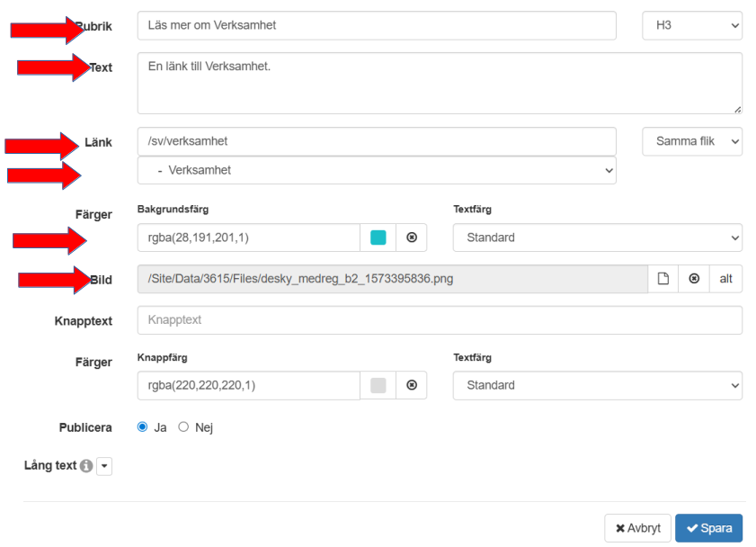The width and height of the screenshot is (756, 547).
Task: Select the Ja radio button for Publicera
Action: tap(142, 427)
